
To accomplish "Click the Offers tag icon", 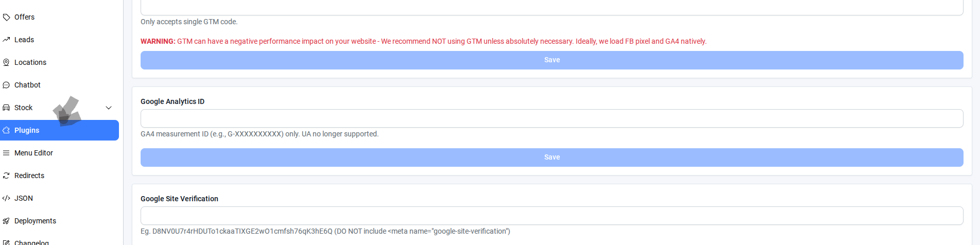I will (x=6, y=17).
